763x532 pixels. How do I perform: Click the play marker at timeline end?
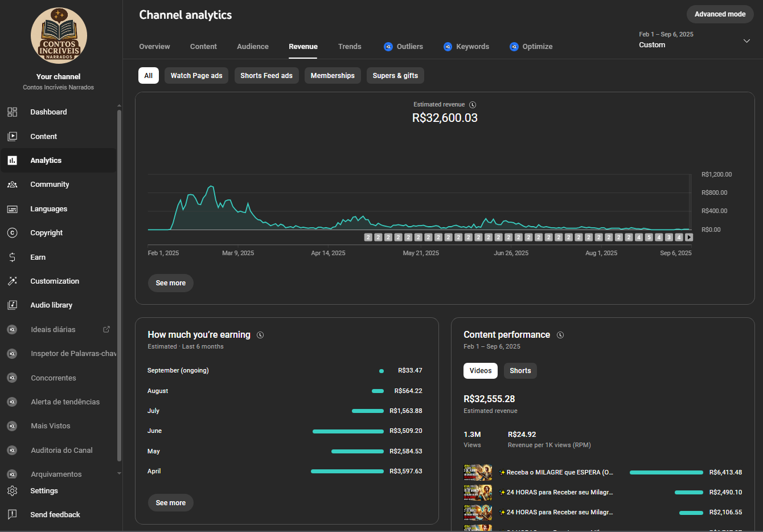(x=689, y=238)
